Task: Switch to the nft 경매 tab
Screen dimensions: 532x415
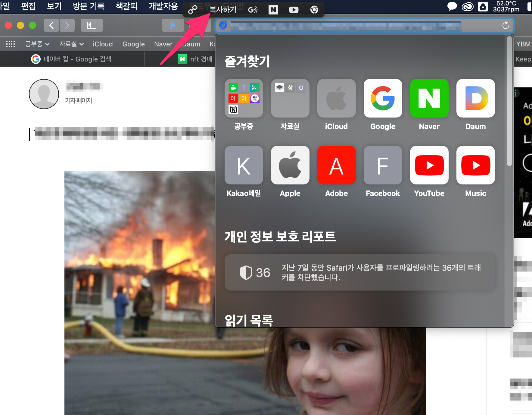Action: click(x=195, y=59)
